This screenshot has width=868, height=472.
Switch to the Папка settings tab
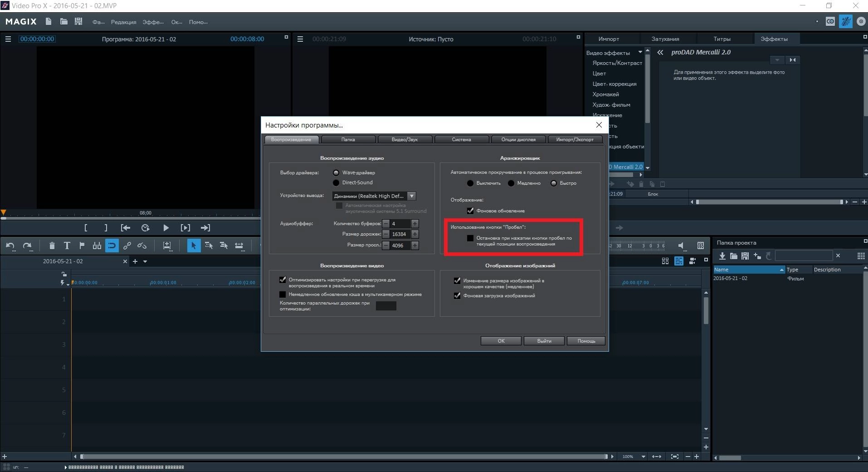[x=348, y=139]
